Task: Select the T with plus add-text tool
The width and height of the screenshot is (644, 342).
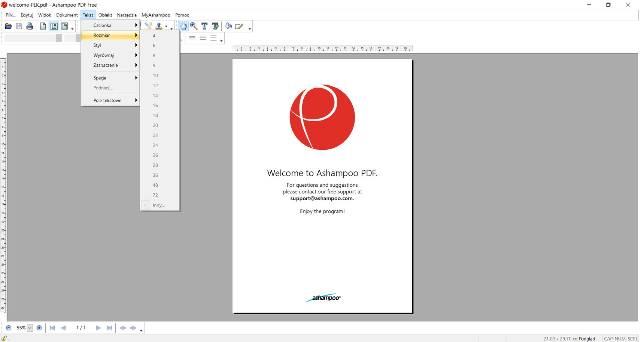Action: click(215, 26)
